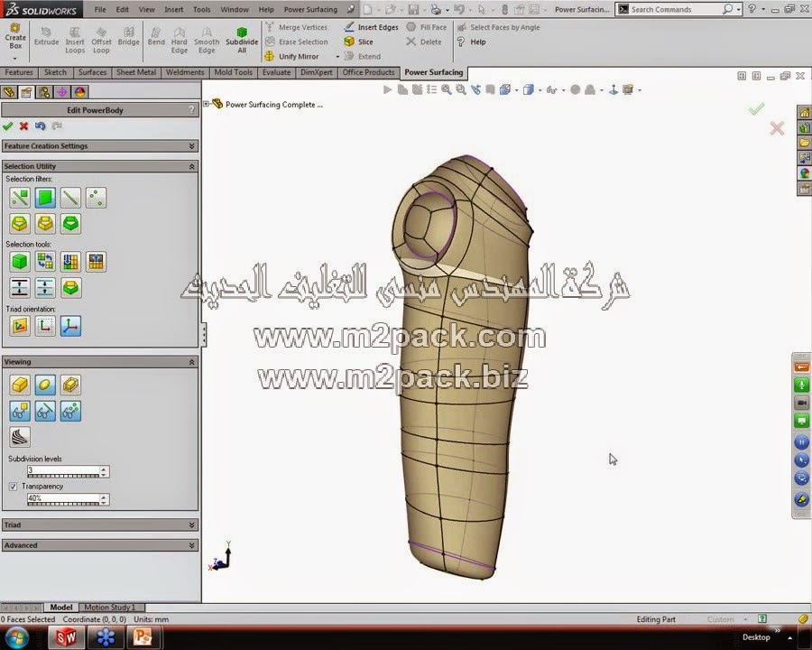Click Insert Edges

pos(372,27)
